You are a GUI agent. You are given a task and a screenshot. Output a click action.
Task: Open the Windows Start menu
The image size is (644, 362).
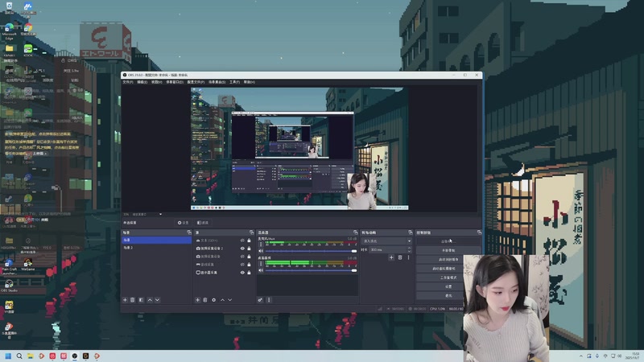(8, 356)
